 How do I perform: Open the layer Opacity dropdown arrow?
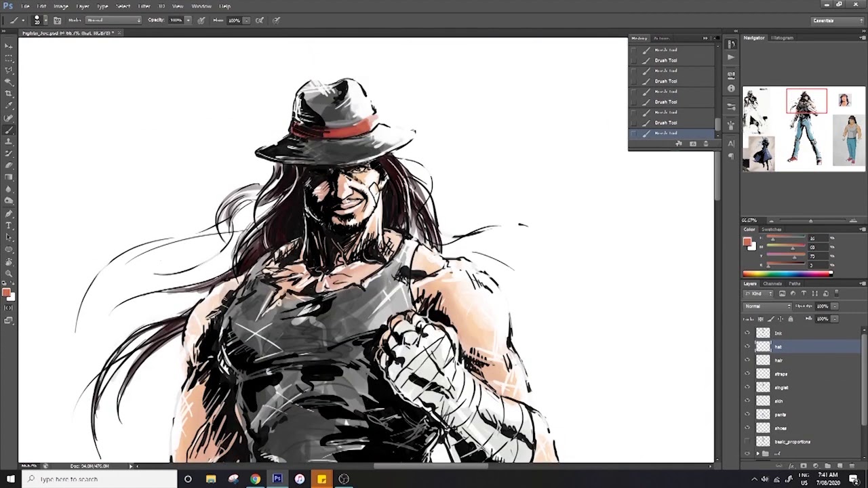coord(834,306)
